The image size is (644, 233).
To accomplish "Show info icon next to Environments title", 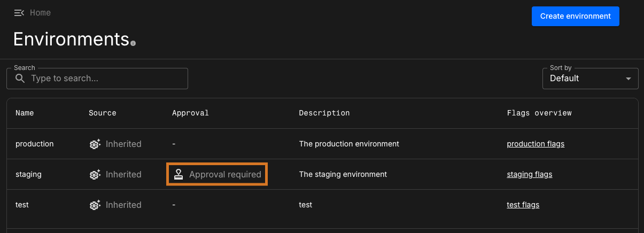I will pyautogui.click(x=133, y=43).
